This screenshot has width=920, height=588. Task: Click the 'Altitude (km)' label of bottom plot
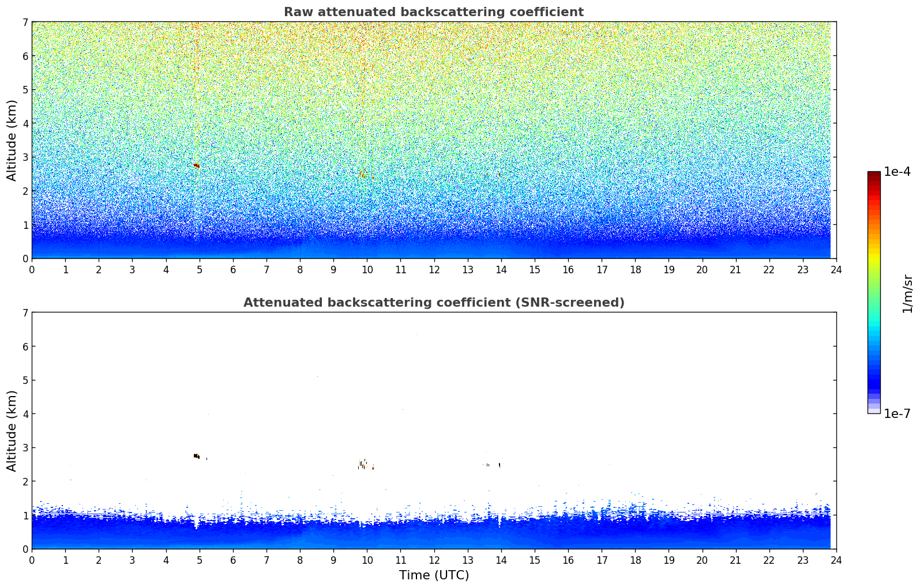(12, 431)
